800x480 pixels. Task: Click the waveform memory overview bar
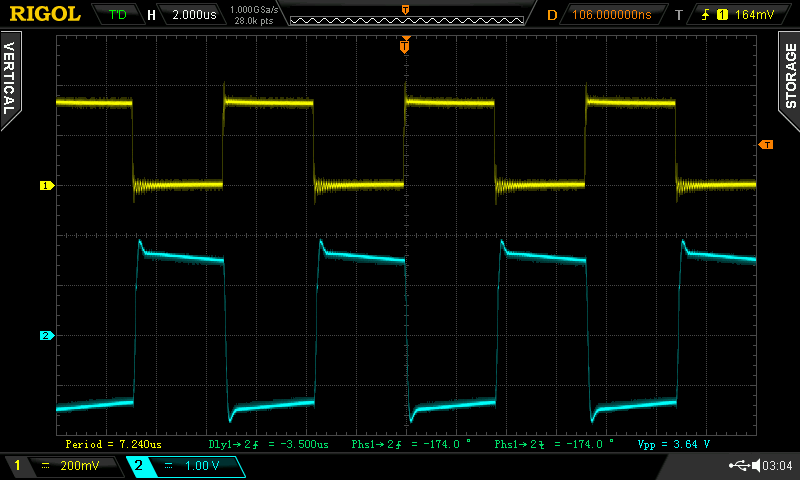click(x=407, y=20)
